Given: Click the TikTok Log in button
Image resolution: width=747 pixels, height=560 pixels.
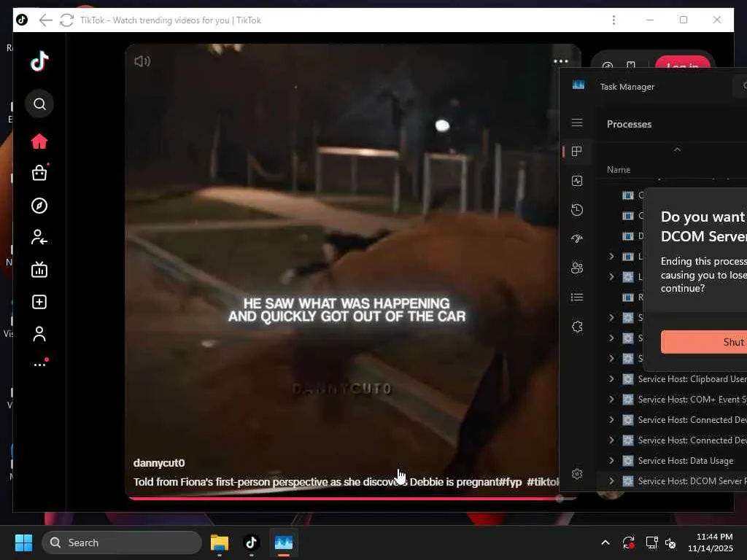Looking at the screenshot, I should click(682, 63).
